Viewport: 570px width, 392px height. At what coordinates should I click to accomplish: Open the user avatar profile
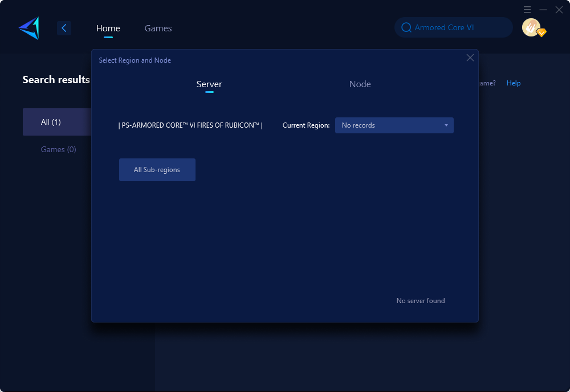pyautogui.click(x=531, y=27)
